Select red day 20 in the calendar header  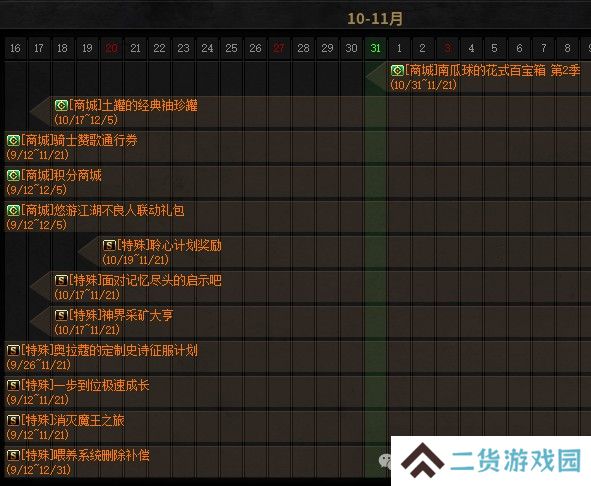click(111, 48)
